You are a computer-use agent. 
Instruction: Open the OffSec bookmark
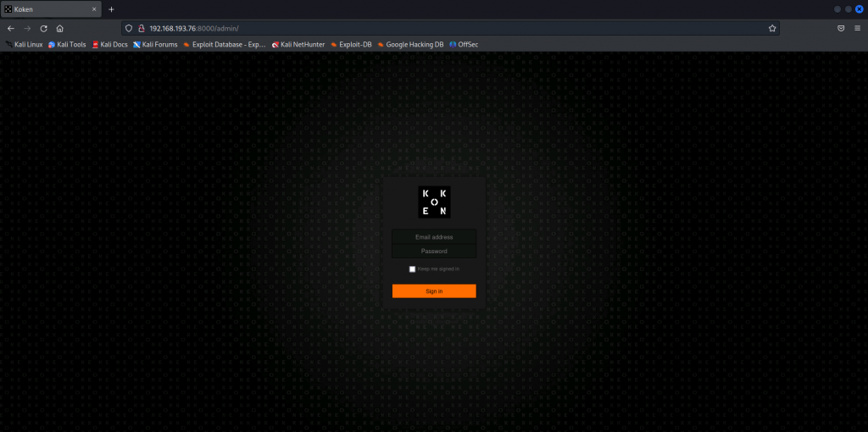[x=464, y=45]
